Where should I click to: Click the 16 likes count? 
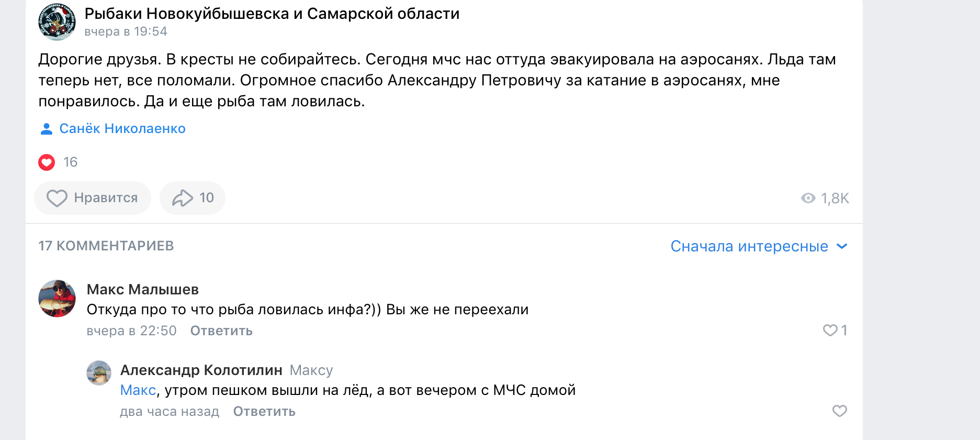[x=70, y=162]
